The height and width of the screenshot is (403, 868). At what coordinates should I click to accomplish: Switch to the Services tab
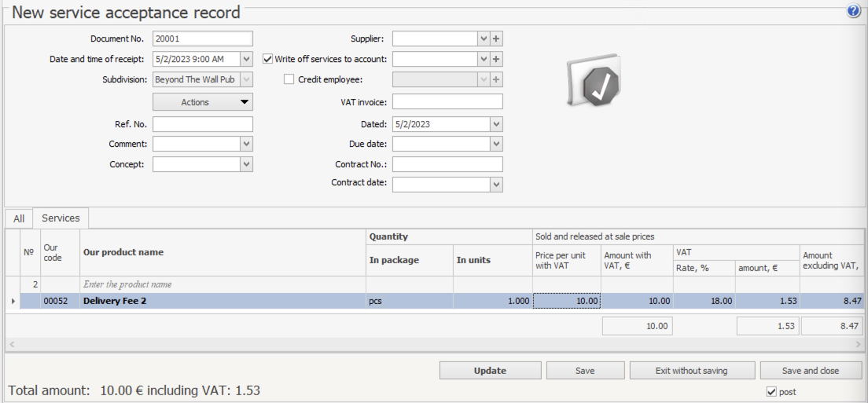[x=61, y=218]
